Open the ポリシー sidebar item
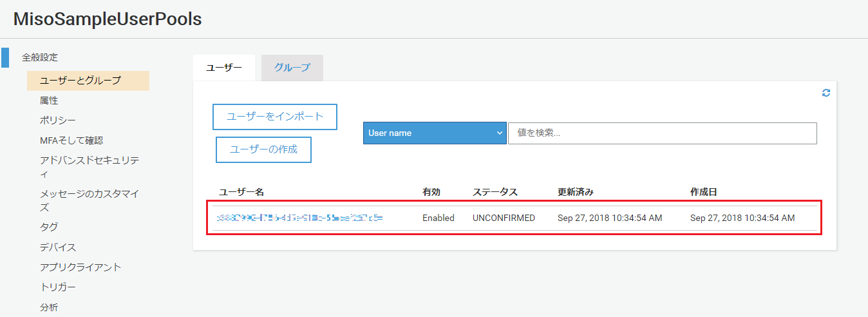This screenshot has height=317, width=868. click(58, 120)
